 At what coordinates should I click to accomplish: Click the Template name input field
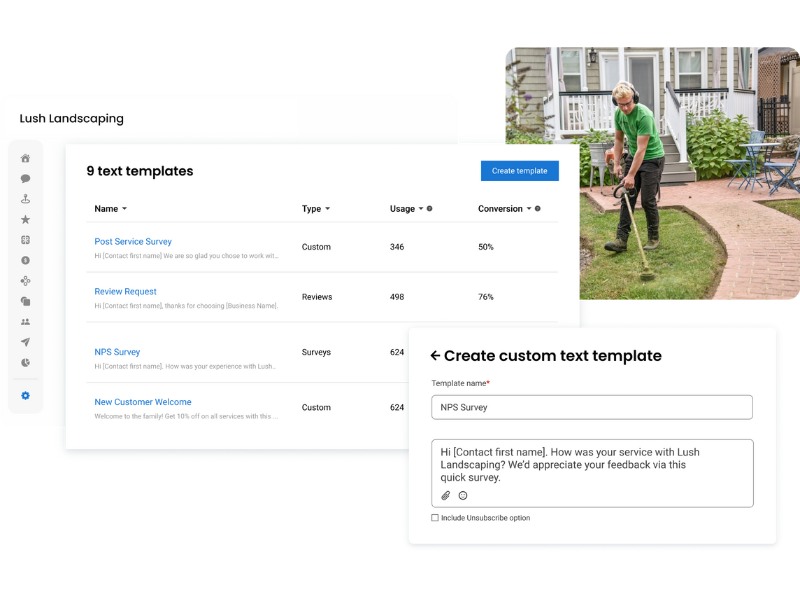(592, 407)
